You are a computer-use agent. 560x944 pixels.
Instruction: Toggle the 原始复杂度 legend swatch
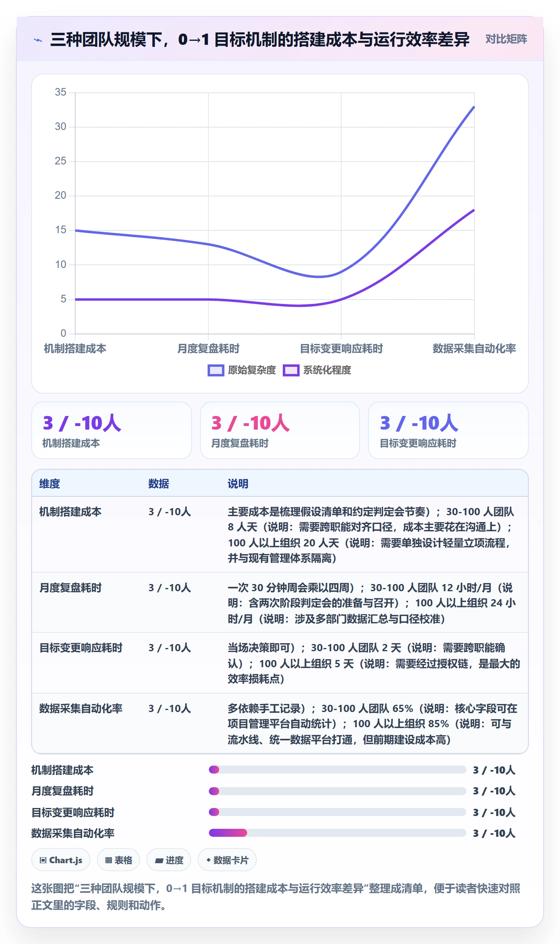pos(216,370)
